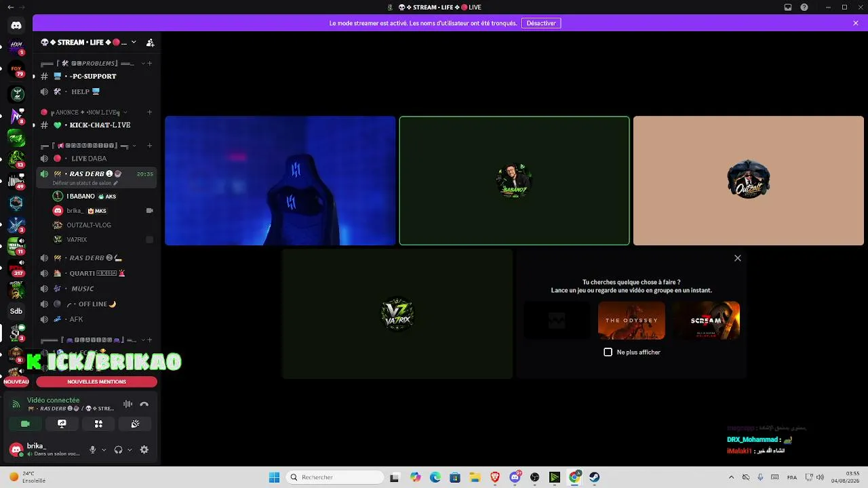Click the NOUVEAU pill
Screen dimensions: 868x488
coord(16,382)
